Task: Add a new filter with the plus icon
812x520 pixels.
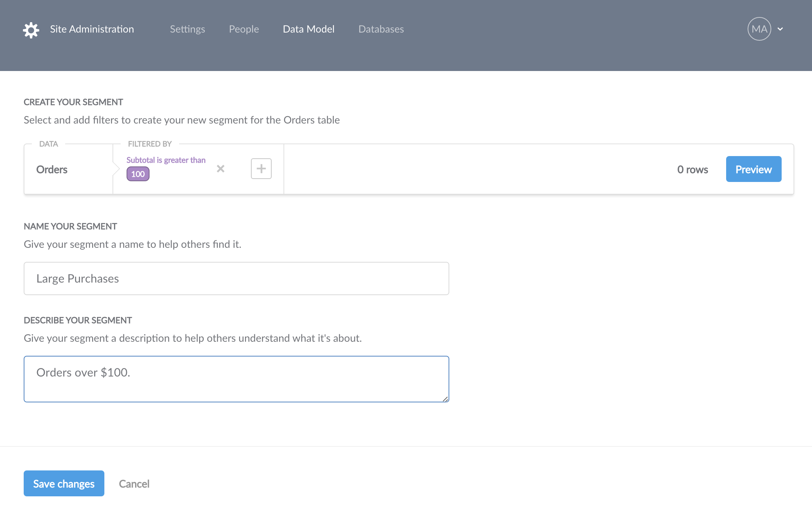Action: (x=261, y=169)
